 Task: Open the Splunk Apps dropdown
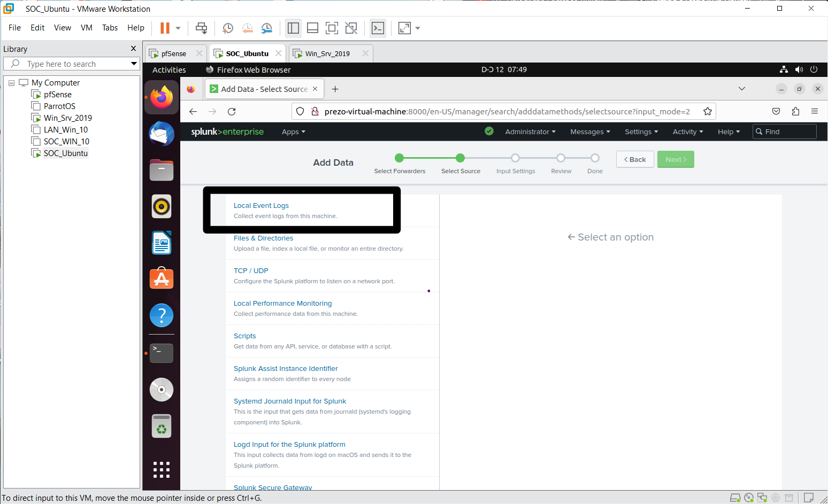[293, 131]
